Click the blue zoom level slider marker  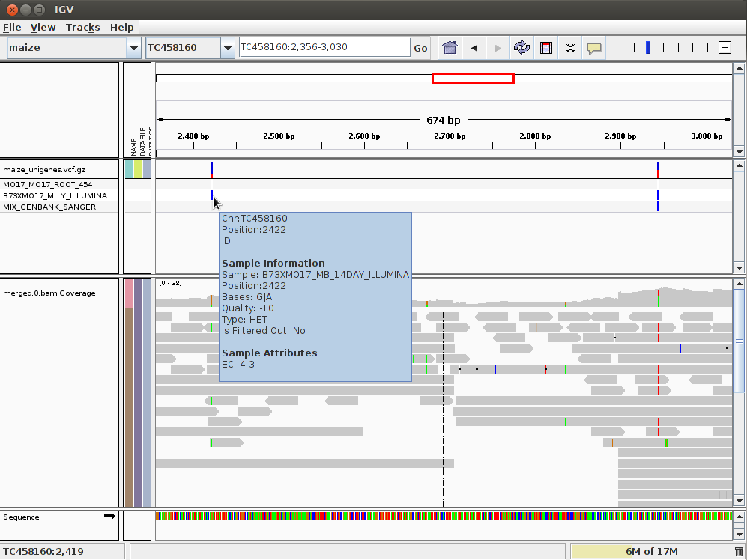648,48
